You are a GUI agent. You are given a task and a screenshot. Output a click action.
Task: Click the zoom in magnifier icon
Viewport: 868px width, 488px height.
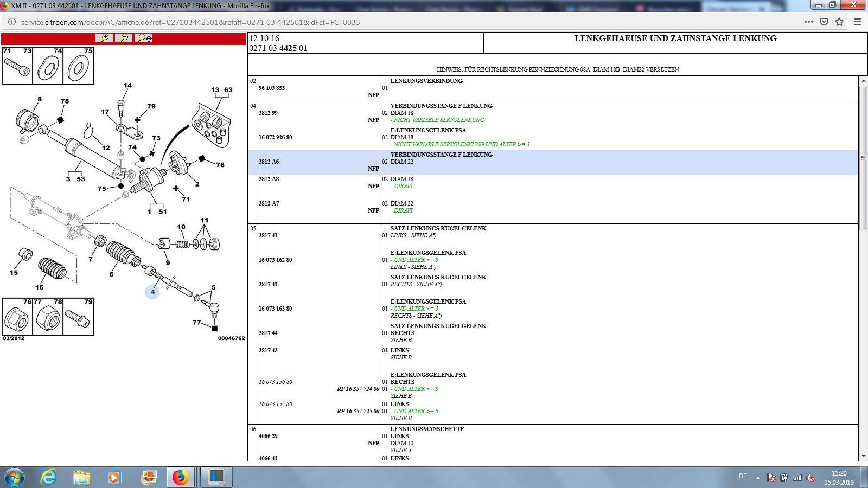pos(104,38)
